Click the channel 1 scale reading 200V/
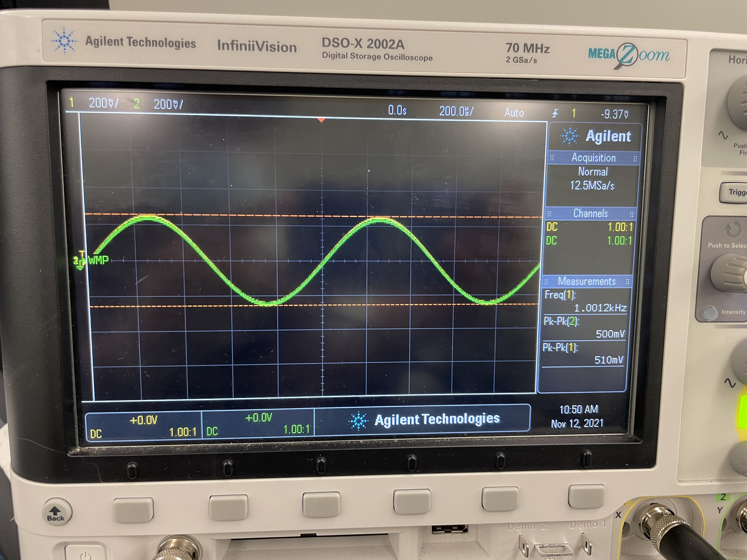Viewport: 747px width, 560px height. [x=103, y=103]
